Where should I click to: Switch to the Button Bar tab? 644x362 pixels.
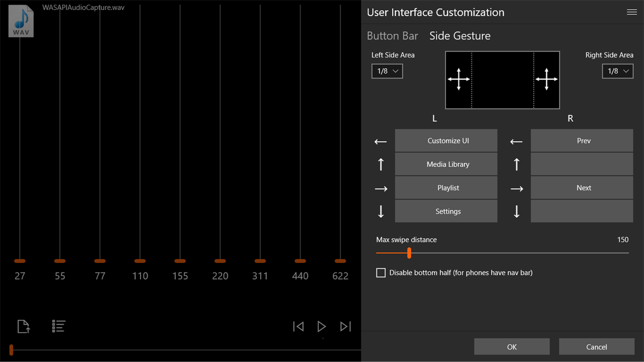393,35
